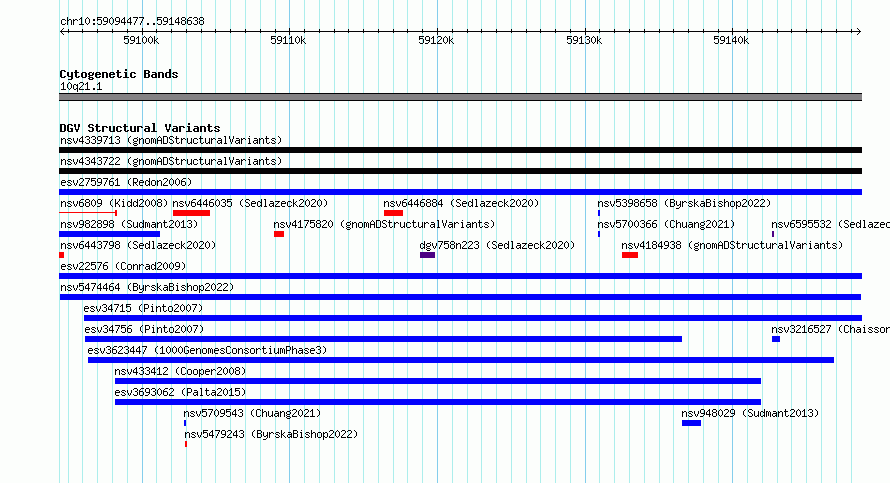Select the blue block for nsv948029

click(x=691, y=423)
